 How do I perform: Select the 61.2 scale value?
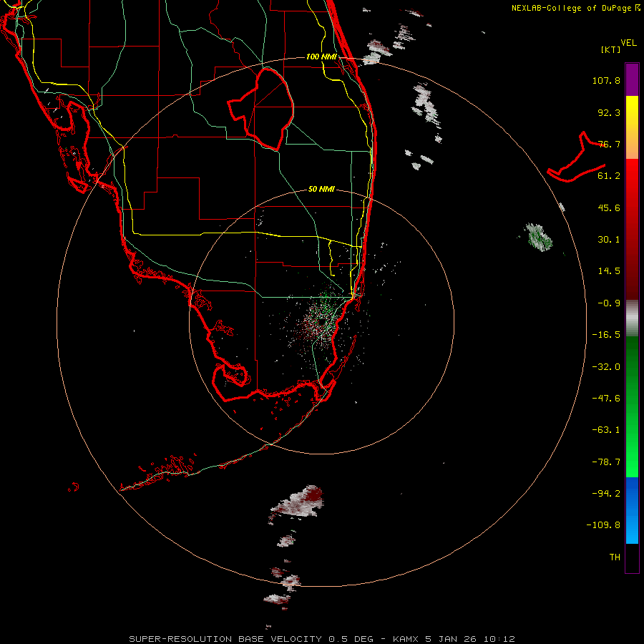click(x=609, y=176)
